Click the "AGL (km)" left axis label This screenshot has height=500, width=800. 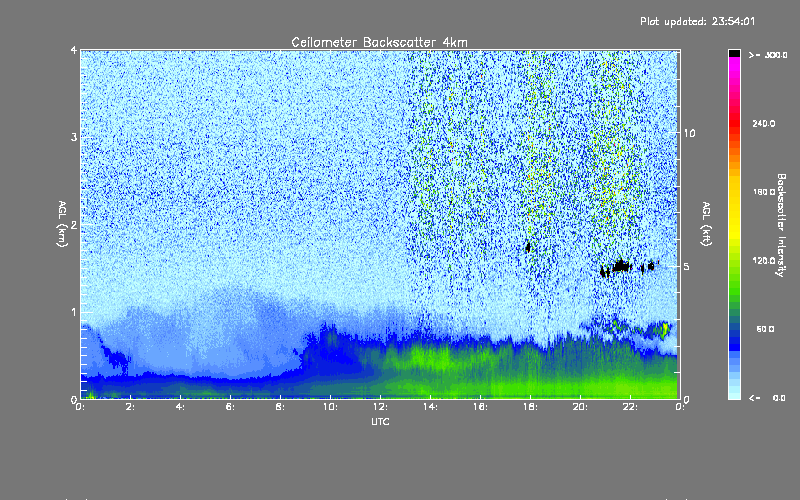(x=62, y=224)
